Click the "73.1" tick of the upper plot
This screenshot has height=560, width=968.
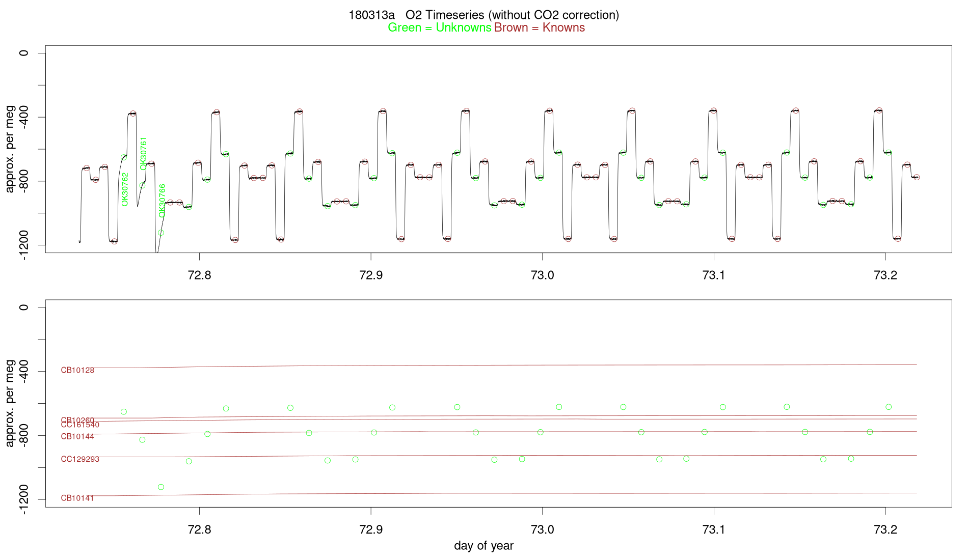pyautogui.click(x=714, y=275)
